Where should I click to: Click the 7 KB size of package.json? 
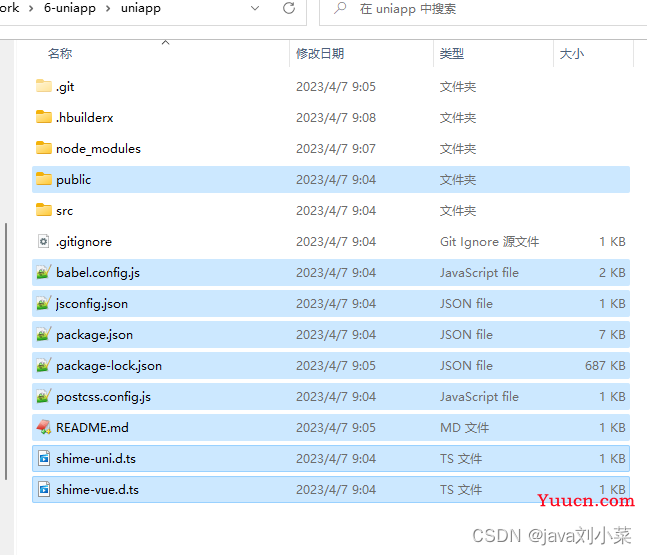click(x=612, y=335)
